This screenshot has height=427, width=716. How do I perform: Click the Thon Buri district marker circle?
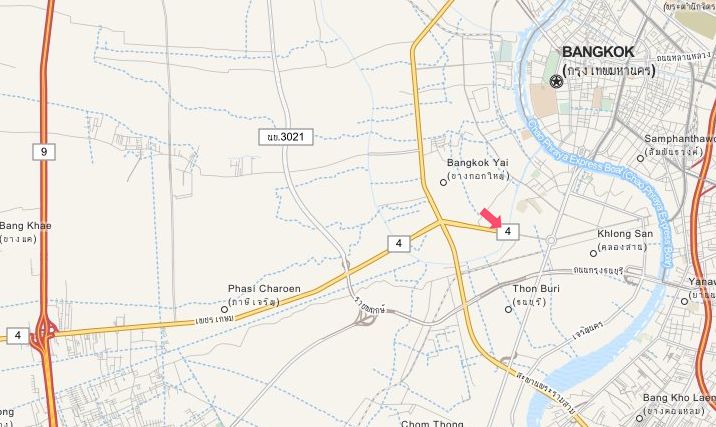coord(508,309)
